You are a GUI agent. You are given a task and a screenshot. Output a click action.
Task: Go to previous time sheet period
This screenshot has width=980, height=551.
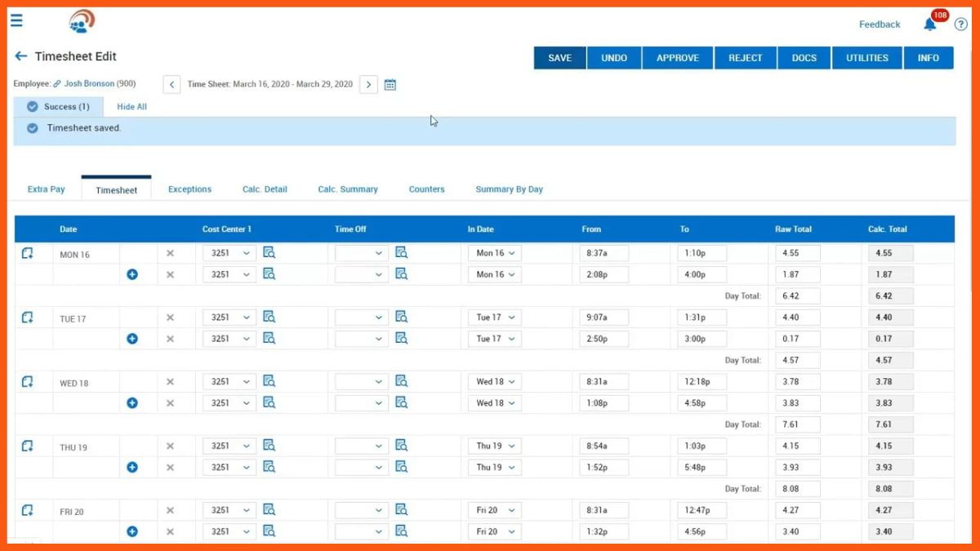[171, 84]
